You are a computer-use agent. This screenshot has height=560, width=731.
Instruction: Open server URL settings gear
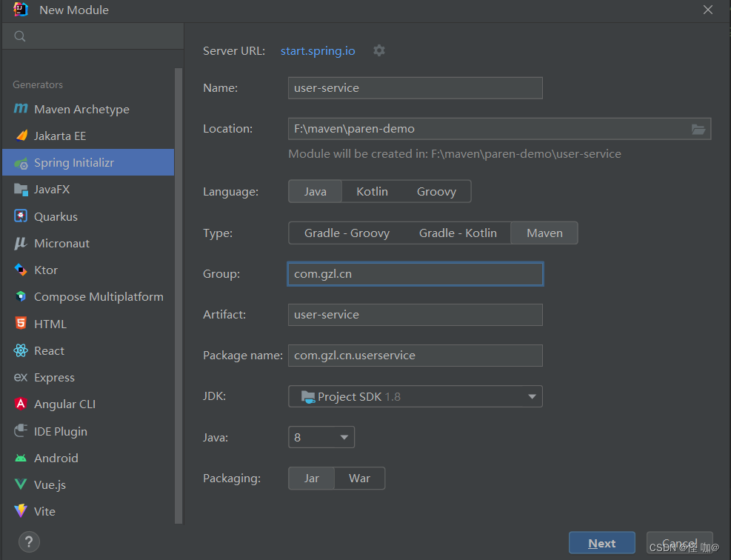(379, 50)
